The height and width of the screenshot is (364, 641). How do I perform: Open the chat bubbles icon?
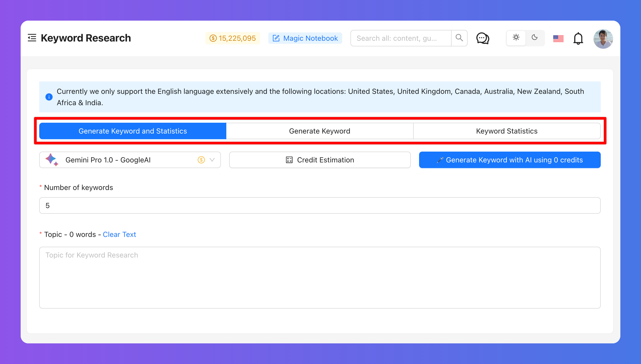coord(483,38)
